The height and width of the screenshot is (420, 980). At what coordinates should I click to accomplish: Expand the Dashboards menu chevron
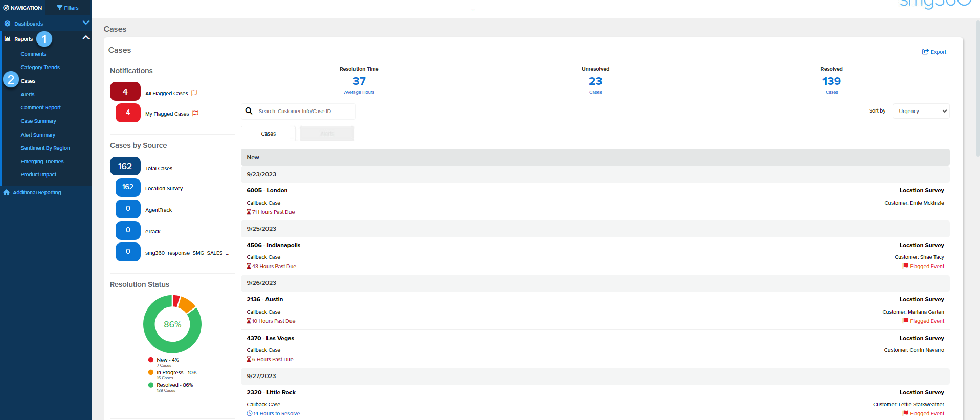coord(85,23)
